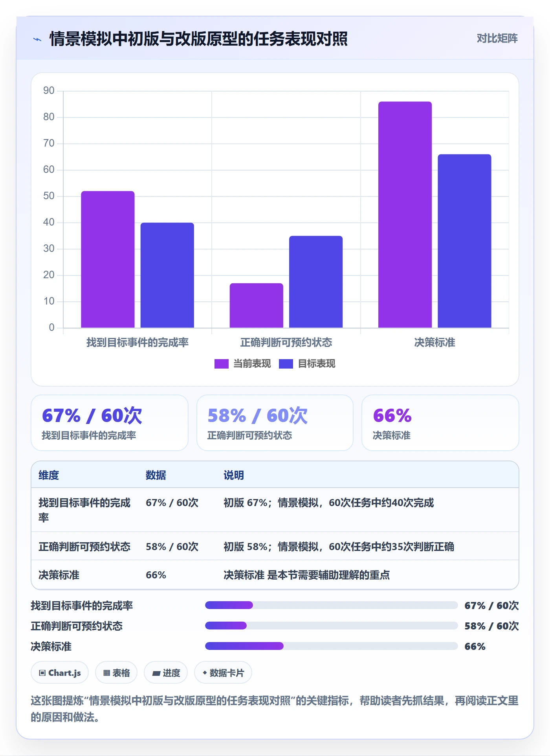Image resolution: width=550 pixels, height=756 pixels.
Task: Click the 找到目标事件的完成率 x-axis label under chart
Action: [137, 343]
